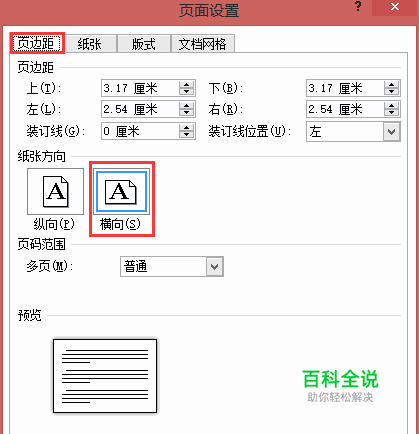The image size is (419, 434).
Task: Select the 横向 landscape orientation icon
Action: [121, 191]
